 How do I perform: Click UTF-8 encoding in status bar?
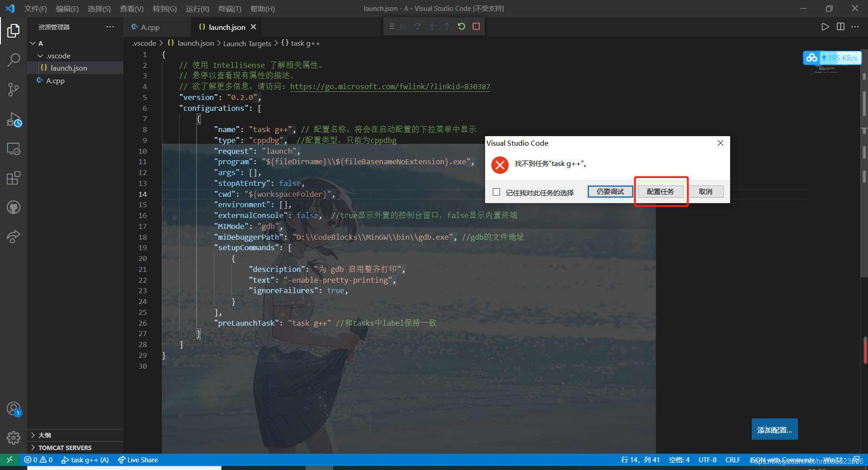pos(708,460)
